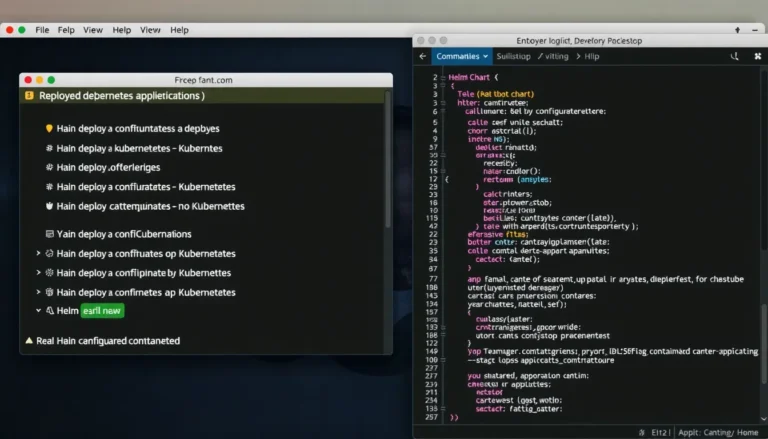Click the yellow icon beside Reployed debernetes
The image size is (768, 439).
pos(29,96)
